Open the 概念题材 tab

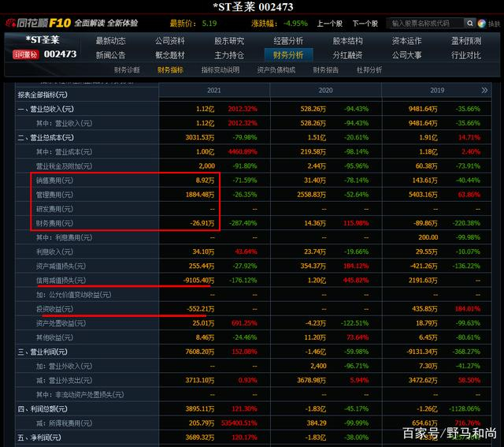tap(170, 55)
